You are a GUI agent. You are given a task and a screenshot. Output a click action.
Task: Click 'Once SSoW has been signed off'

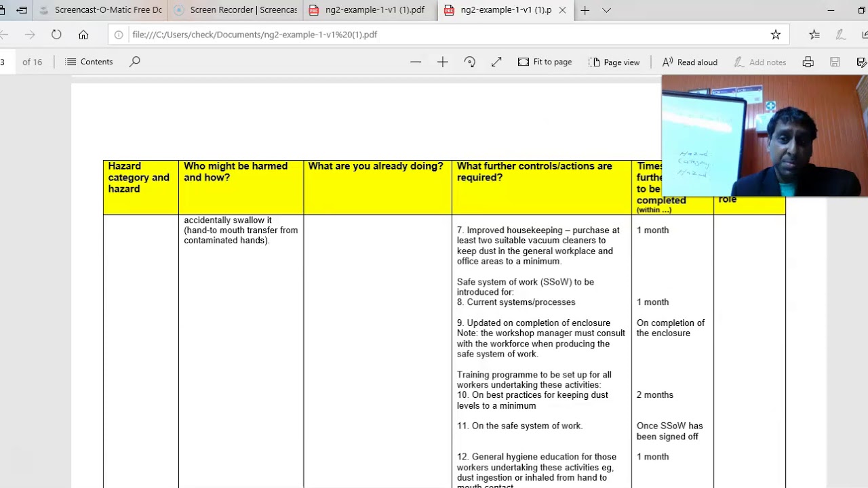click(669, 431)
